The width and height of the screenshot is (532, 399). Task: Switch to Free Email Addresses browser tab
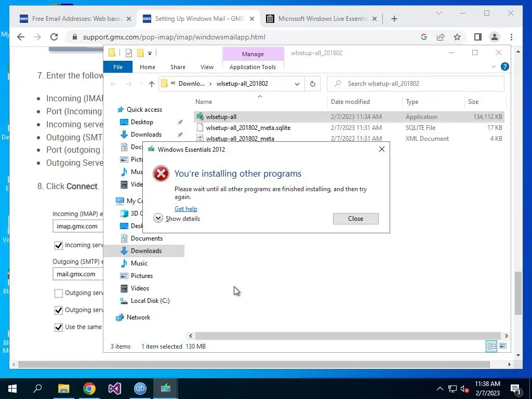[76, 19]
